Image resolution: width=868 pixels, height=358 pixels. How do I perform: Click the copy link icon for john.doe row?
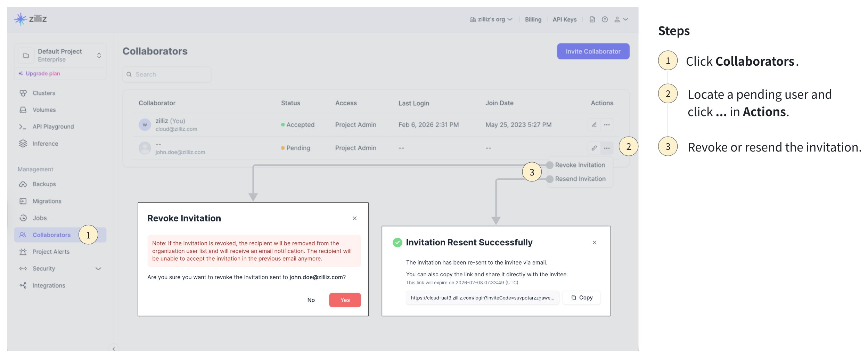click(594, 148)
